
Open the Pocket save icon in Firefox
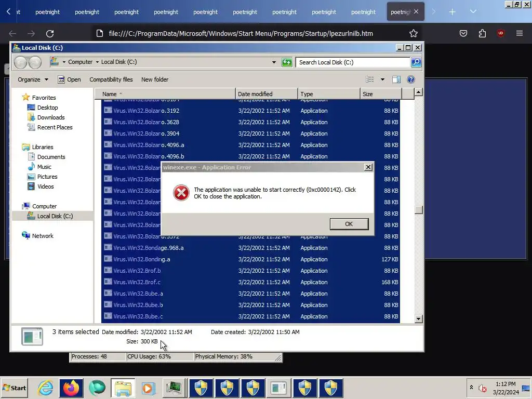(x=463, y=33)
